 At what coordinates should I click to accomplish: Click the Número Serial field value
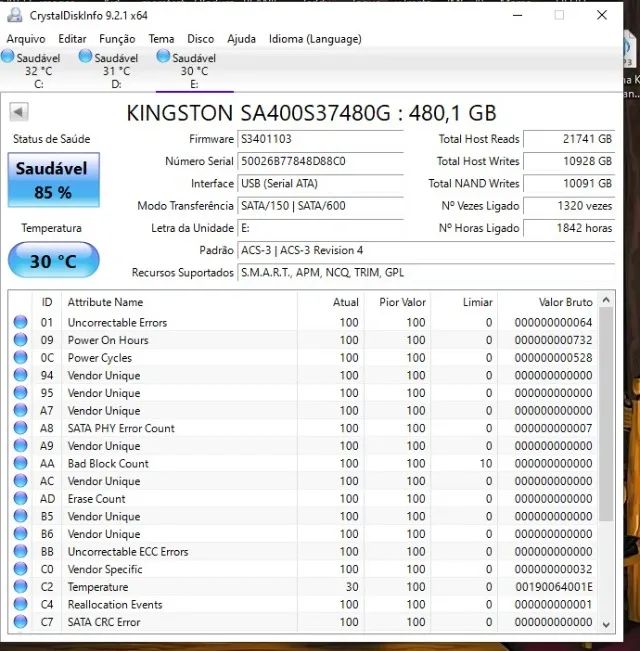pyautogui.click(x=320, y=161)
